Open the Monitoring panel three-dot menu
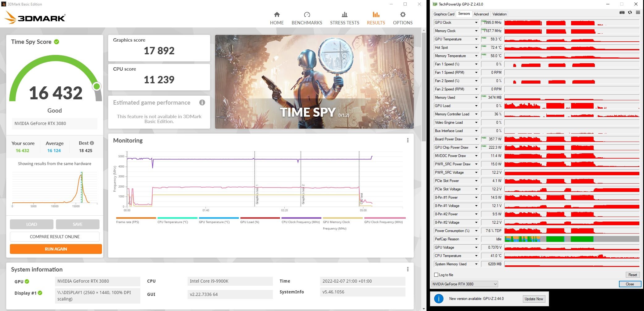The width and height of the screenshot is (644, 311). tap(408, 140)
